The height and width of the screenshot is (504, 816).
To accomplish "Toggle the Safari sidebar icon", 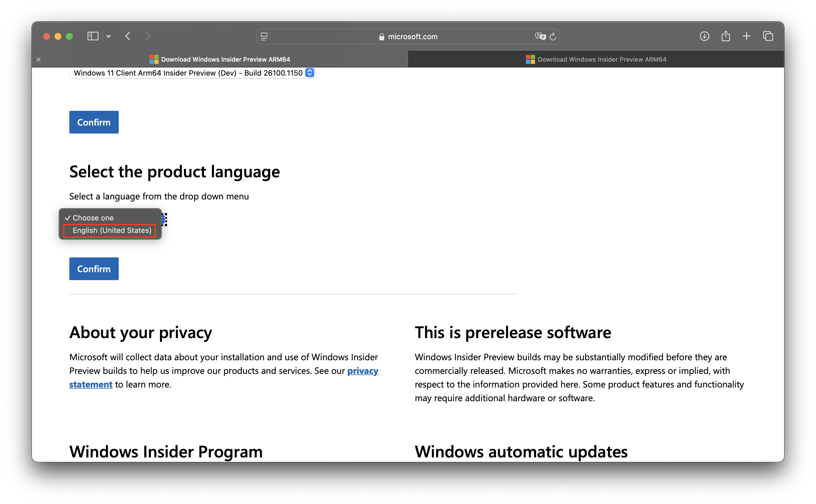I will pyautogui.click(x=93, y=36).
